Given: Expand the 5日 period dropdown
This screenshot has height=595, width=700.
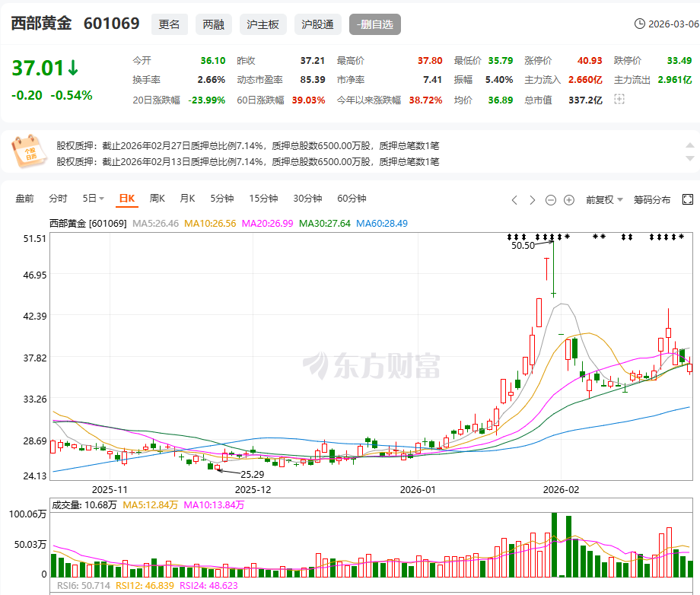Looking at the screenshot, I should tap(93, 198).
